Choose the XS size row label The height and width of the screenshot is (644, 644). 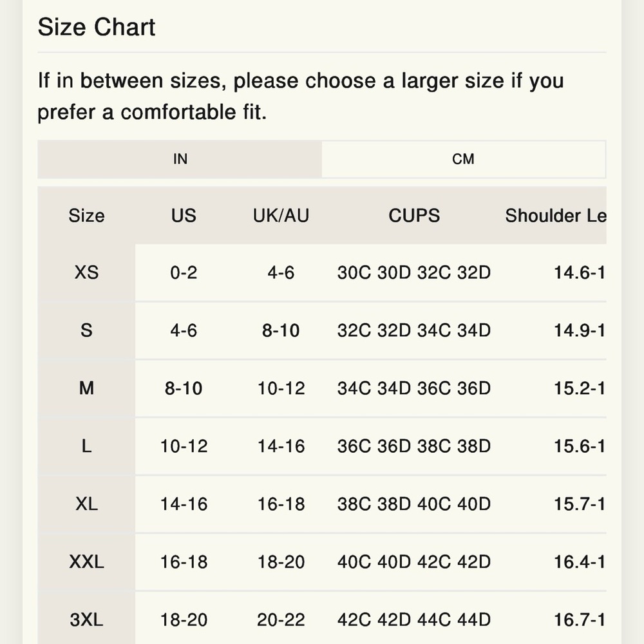86,272
